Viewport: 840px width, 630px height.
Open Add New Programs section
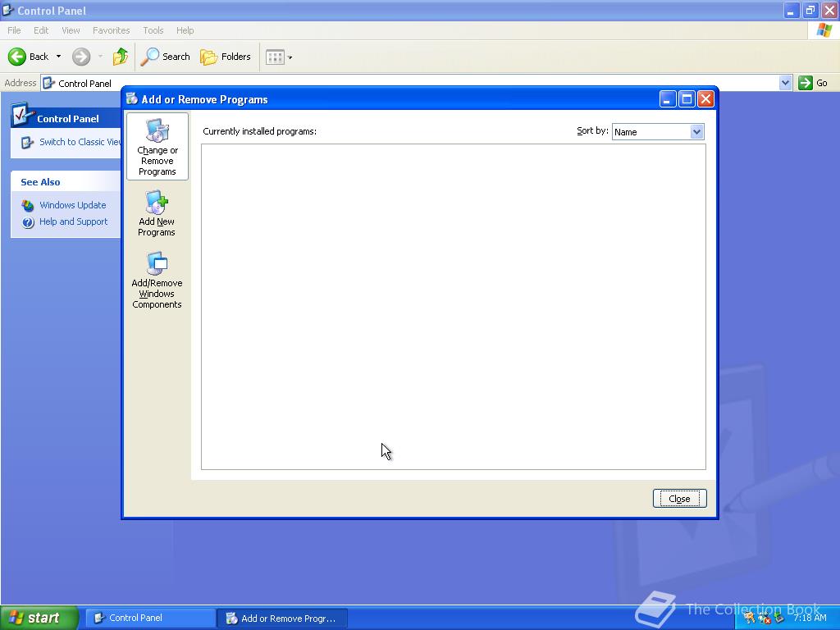pyautogui.click(x=157, y=213)
